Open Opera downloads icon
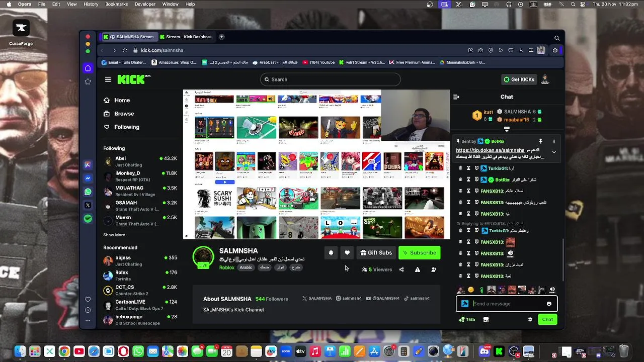 [521, 50]
